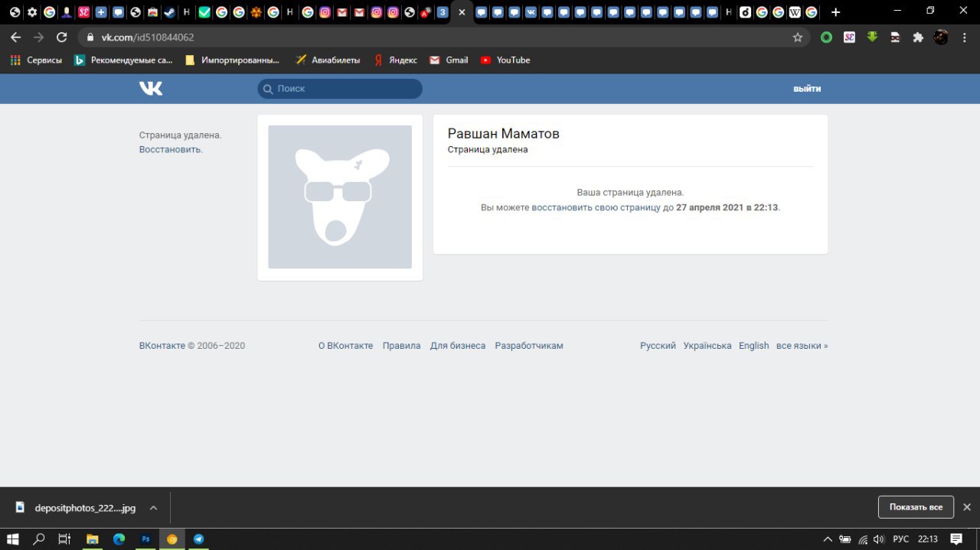
Task: Click the battery tray icon
Action: (x=845, y=539)
